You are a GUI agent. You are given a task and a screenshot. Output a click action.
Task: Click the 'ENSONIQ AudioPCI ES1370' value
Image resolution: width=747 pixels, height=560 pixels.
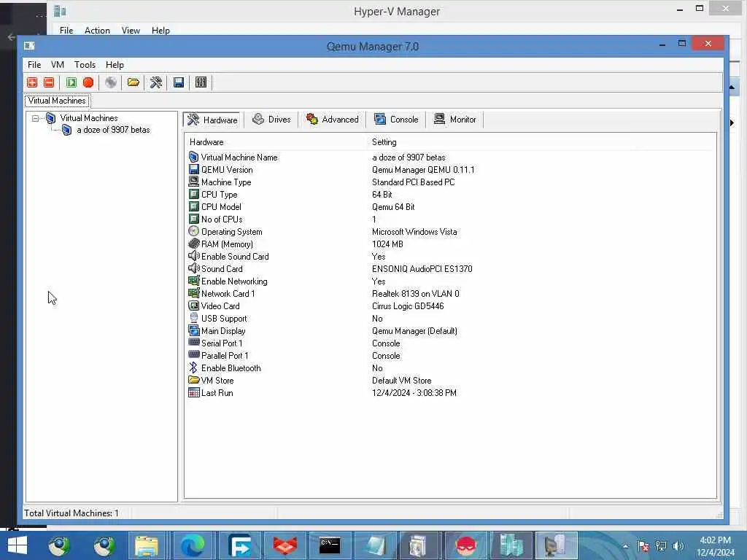422,269
